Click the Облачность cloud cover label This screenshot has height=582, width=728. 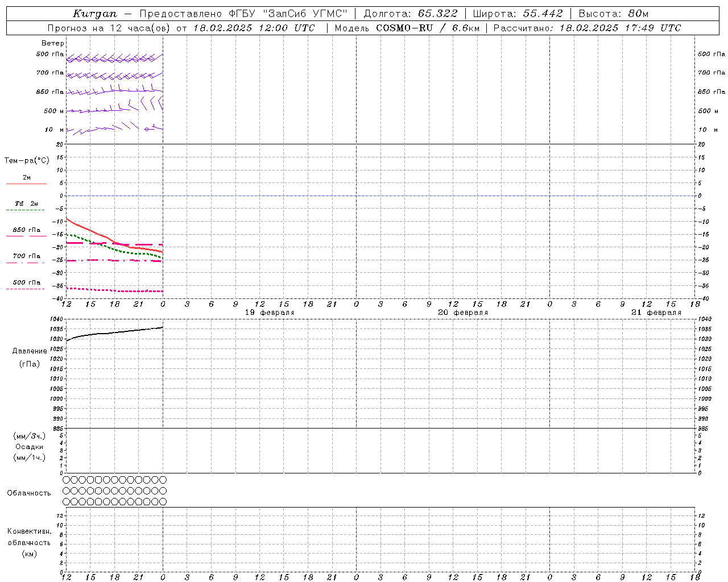29,493
